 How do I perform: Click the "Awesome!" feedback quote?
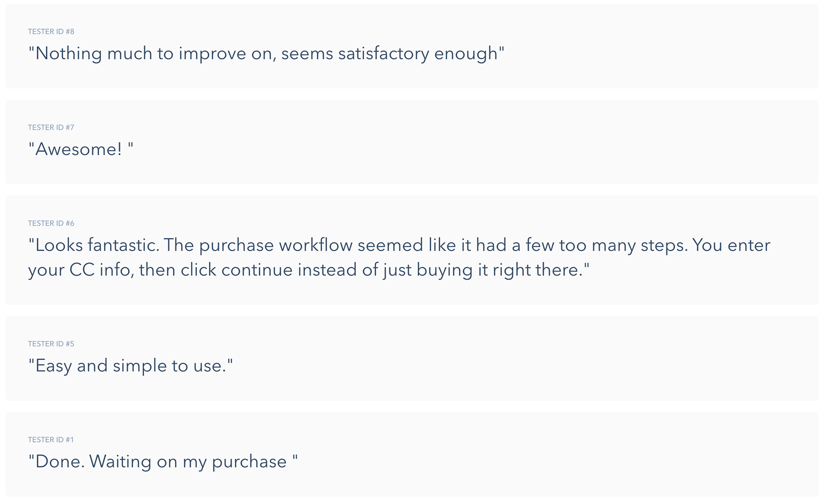coord(81,149)
